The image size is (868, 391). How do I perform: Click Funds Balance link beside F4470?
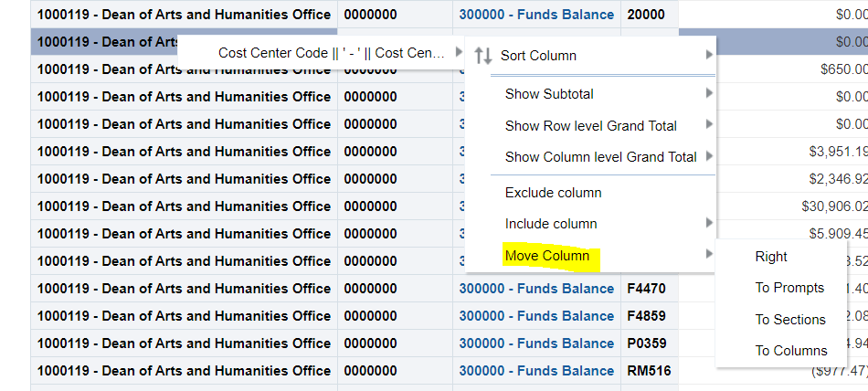[x=536, y=289]
